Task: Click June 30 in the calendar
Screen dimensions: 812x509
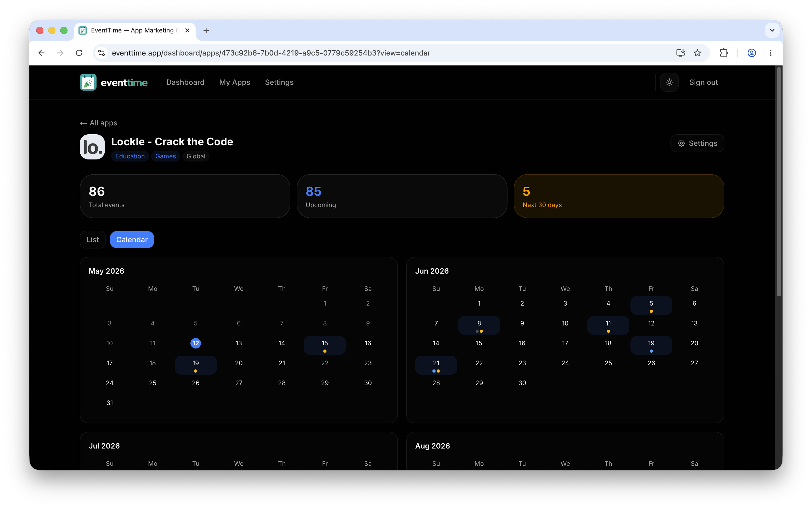Action: click(x=522, y=383)
